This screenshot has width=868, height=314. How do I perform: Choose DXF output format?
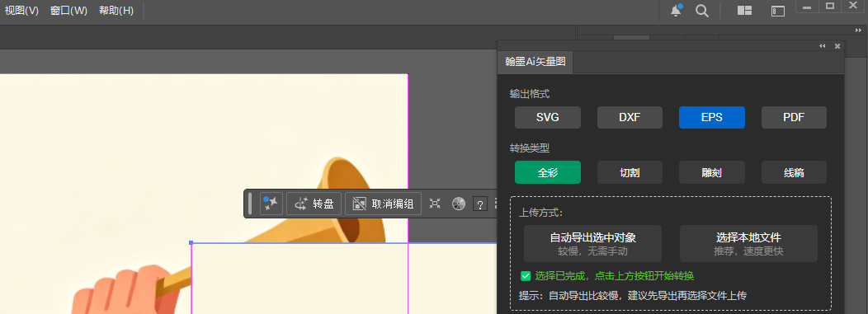(630, 117)
